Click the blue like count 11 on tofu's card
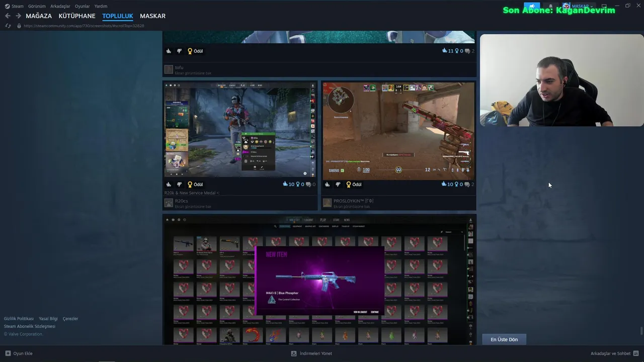644x362 pixels. (448, 51)
